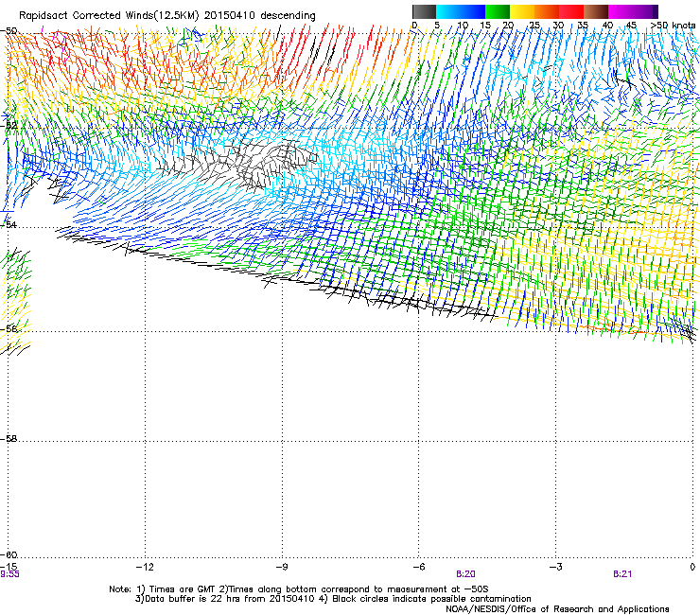Click the '-15' longitude axis label
Viewport: 700px width, 615px height.
pyautogui.click(x=9, y=567)
